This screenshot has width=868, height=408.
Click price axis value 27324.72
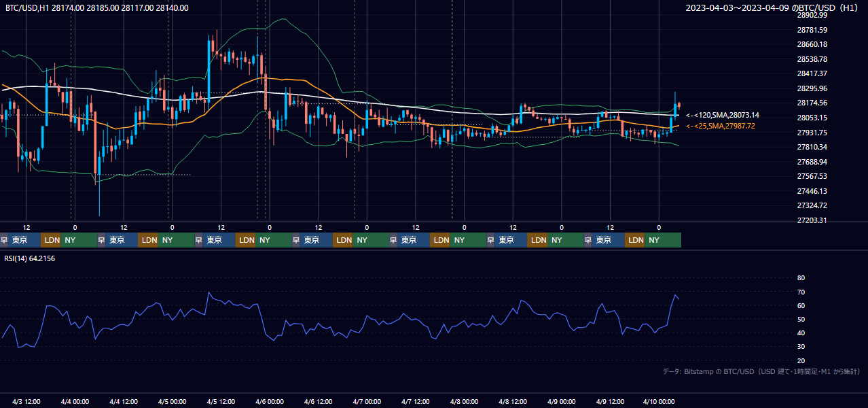pos(812,205)
